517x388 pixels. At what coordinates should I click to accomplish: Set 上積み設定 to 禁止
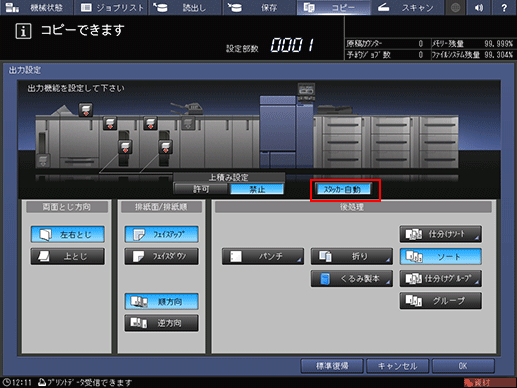point(257,189)
